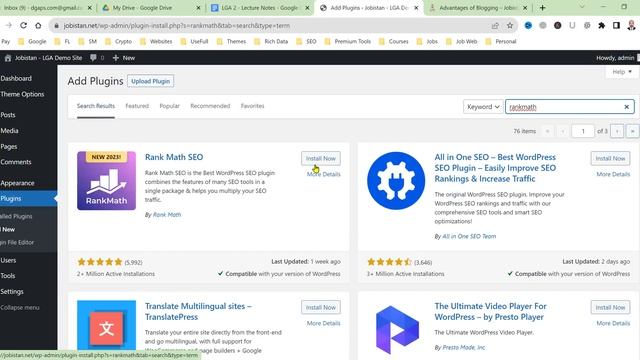Open More Details for TranslatePress
The image size is (640, 360).
(x=324, y=323)
